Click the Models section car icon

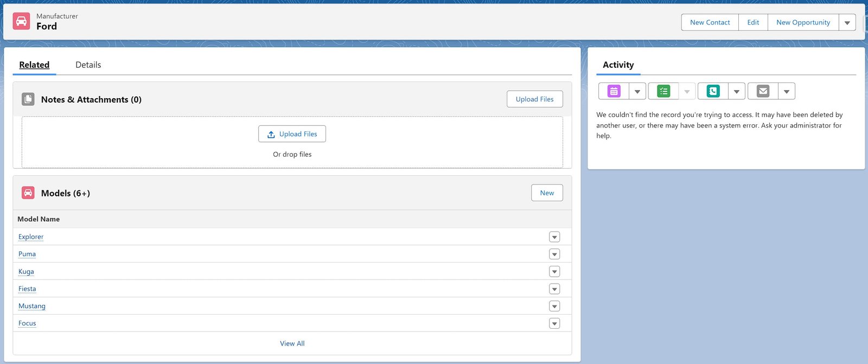[x=28, y=193]
